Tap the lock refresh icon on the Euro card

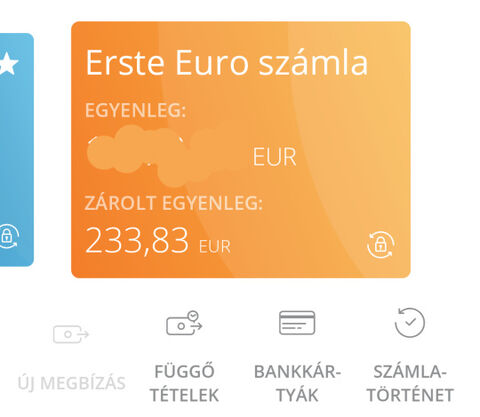pyautogui.click(x=381, y=245)
